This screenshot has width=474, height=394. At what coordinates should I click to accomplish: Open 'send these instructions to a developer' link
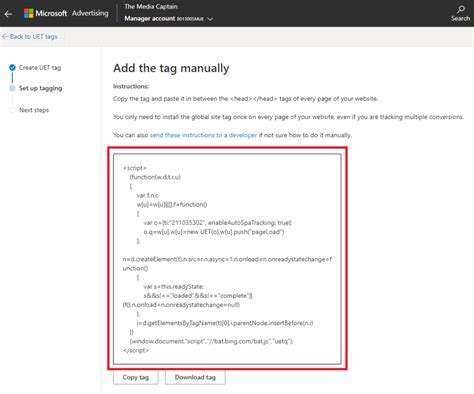pyautogui.click(x=203, y=135)
